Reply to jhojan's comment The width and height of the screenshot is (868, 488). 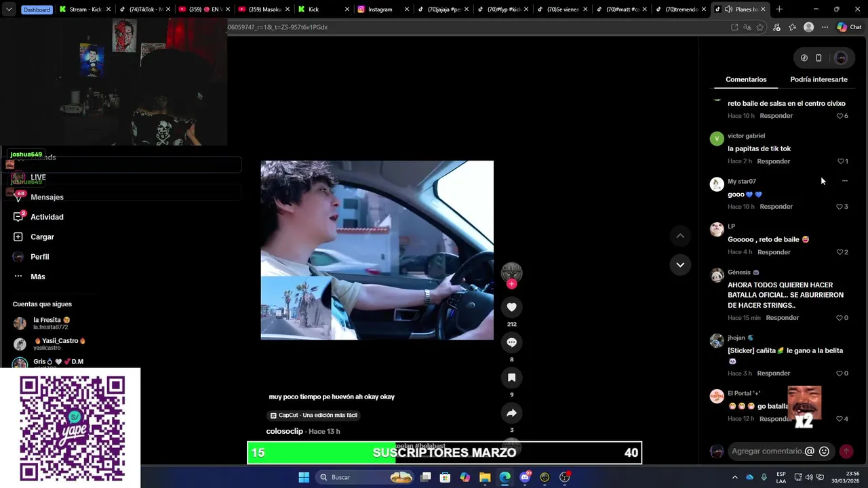click(x=774, y=373)
